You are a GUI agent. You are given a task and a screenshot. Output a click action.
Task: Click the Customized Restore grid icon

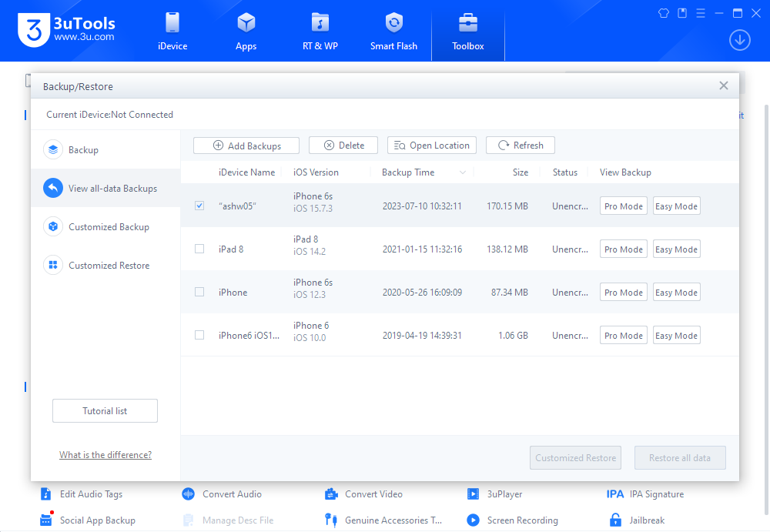coord(53,266)
